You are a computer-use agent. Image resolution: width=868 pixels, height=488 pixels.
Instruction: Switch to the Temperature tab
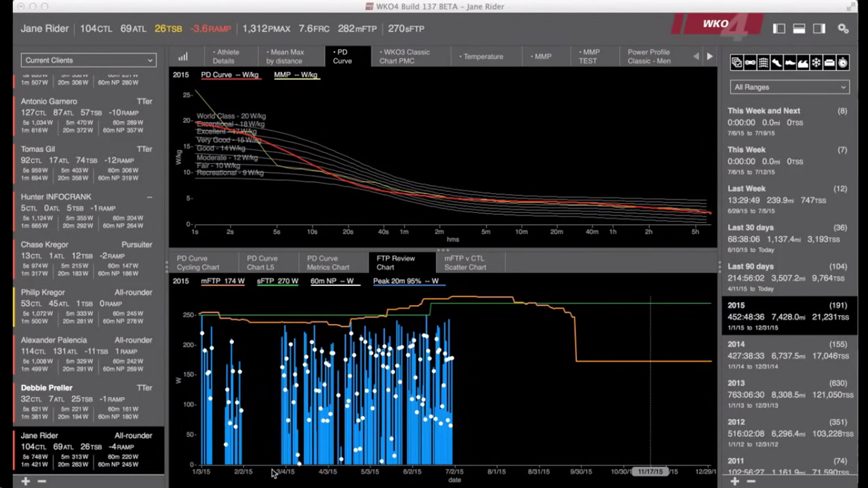pos(481,57)
